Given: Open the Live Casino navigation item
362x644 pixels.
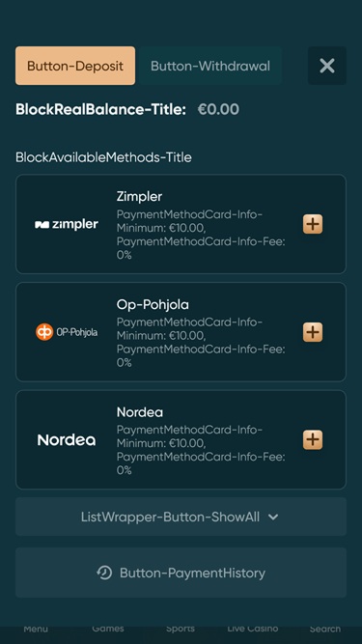Looking at the screenshot, I should coord(253,629).
